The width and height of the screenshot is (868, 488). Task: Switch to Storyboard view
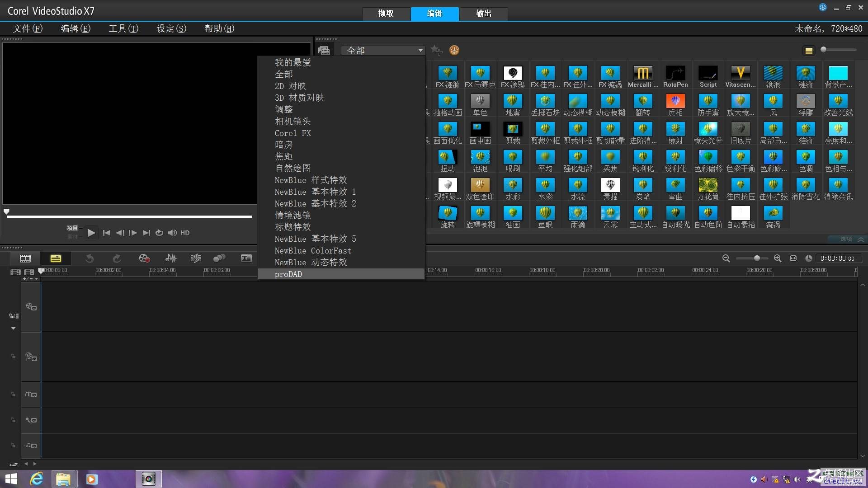[x=25, y=258]
